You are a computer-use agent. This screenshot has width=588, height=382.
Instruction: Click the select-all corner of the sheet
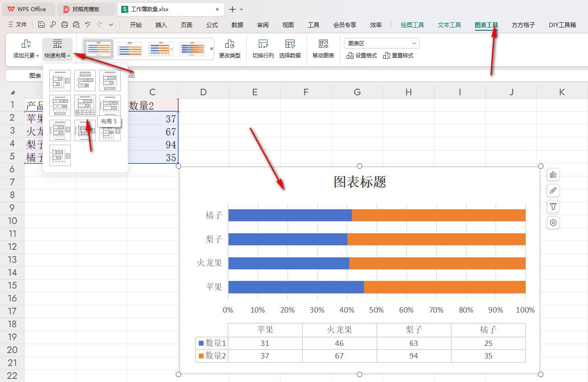(12, 92)
